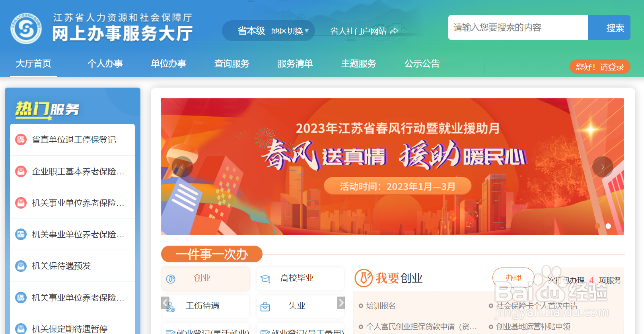
Task: Open the 地区切换 region dropdown
Action: (290, 31)
